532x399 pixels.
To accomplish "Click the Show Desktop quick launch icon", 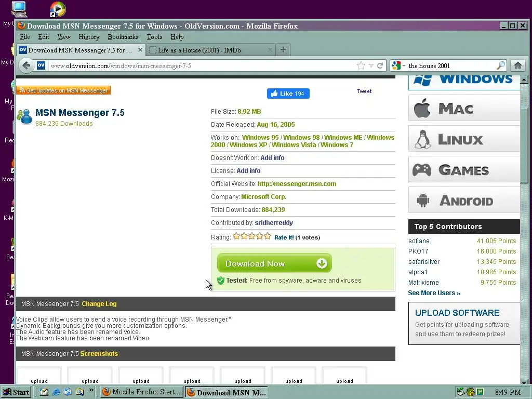I will [x=44, y=392].
